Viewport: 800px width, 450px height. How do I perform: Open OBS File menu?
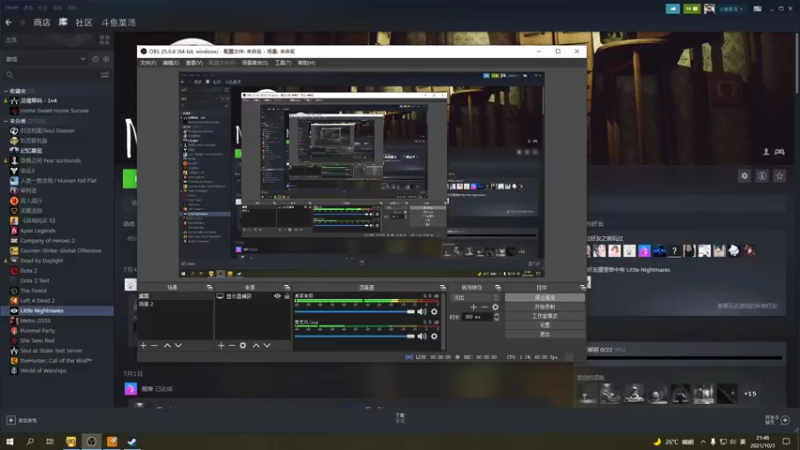[148, 63]
